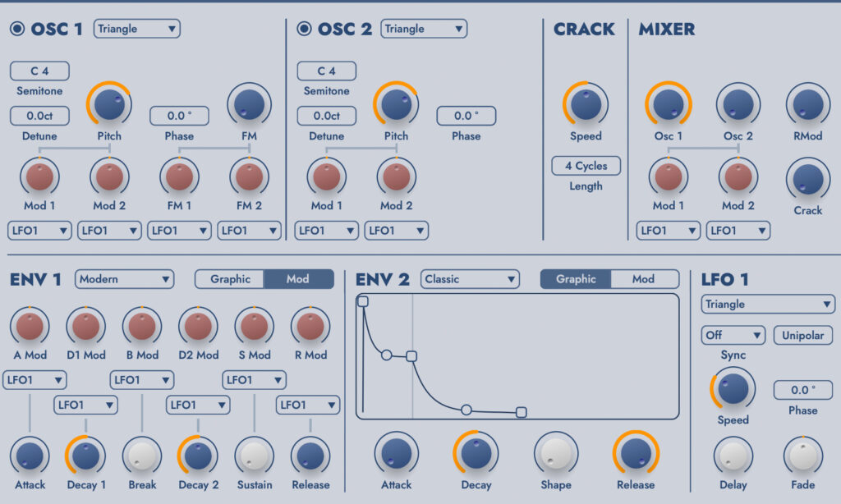841x504 pixels.
Task: Click the OSC 1 FM knob
Action: [249, 104]
